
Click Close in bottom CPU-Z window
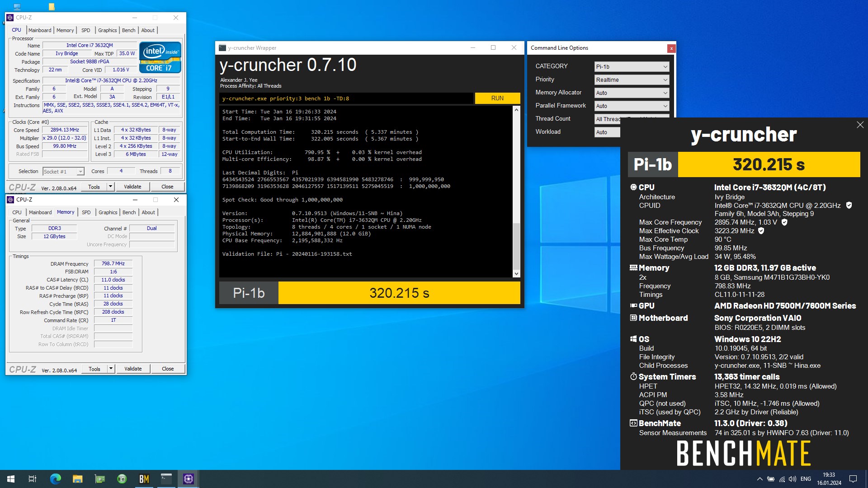[x=168, y=369]
